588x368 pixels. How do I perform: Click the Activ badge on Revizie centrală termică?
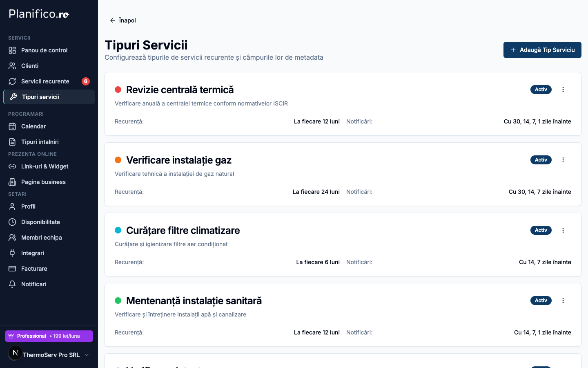(x=541, y=89)
